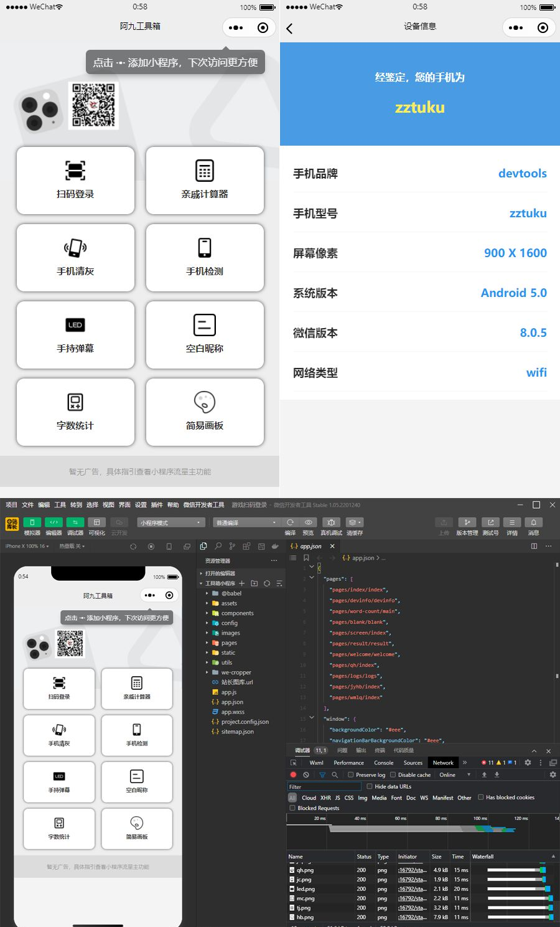Enable the Disable cache checkbox
Viewport: 560px width, 927px height.
coord(393,774)
